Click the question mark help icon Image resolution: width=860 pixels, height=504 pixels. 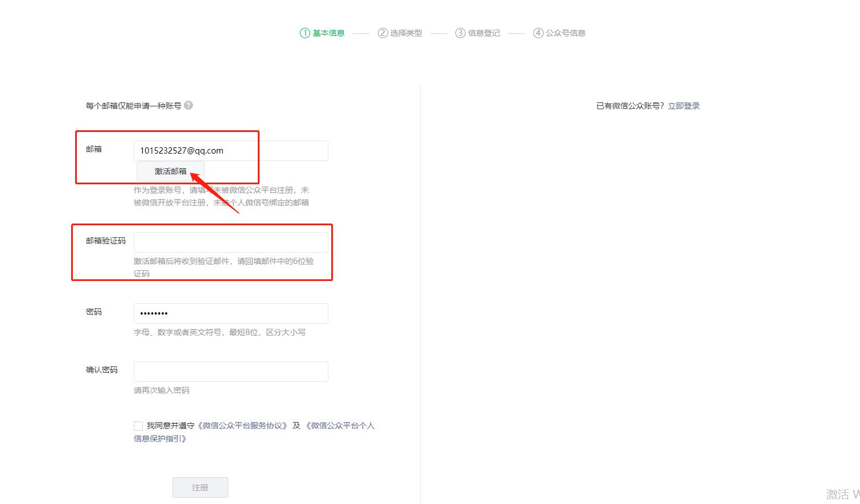(188, 105)
